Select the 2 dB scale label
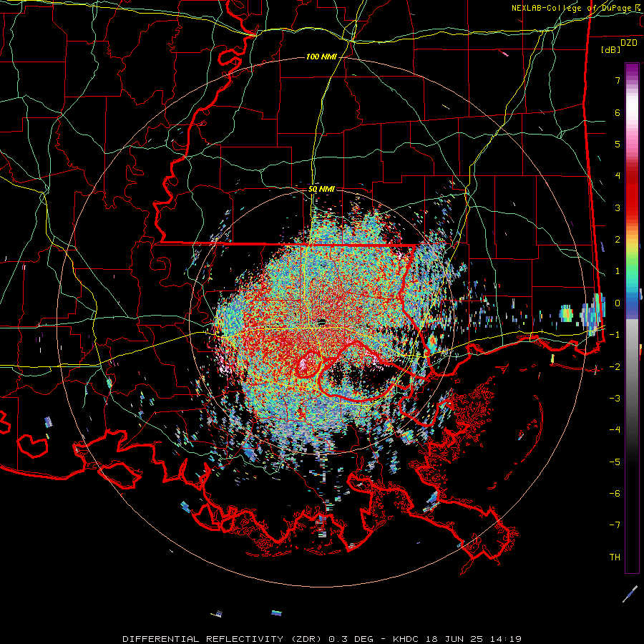This screenshot has height=644, width=644. (618, 240)
